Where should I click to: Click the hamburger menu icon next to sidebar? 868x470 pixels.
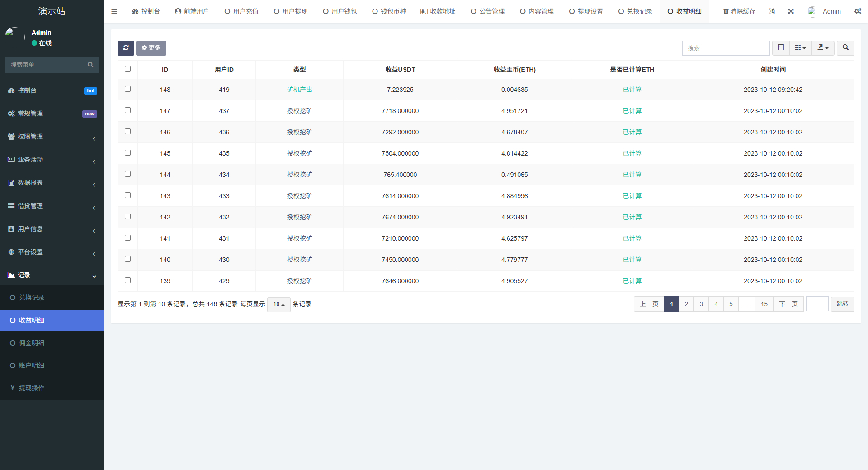[x=114, y=11]
